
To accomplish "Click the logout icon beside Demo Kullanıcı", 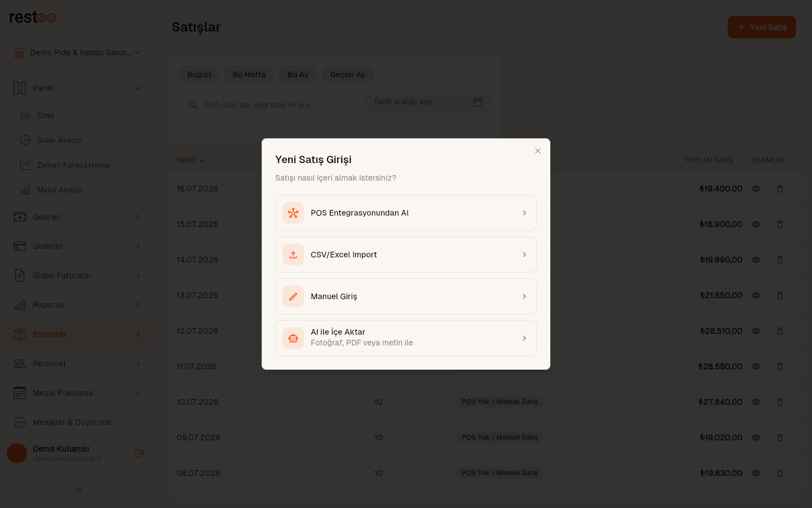I will 139,453.
